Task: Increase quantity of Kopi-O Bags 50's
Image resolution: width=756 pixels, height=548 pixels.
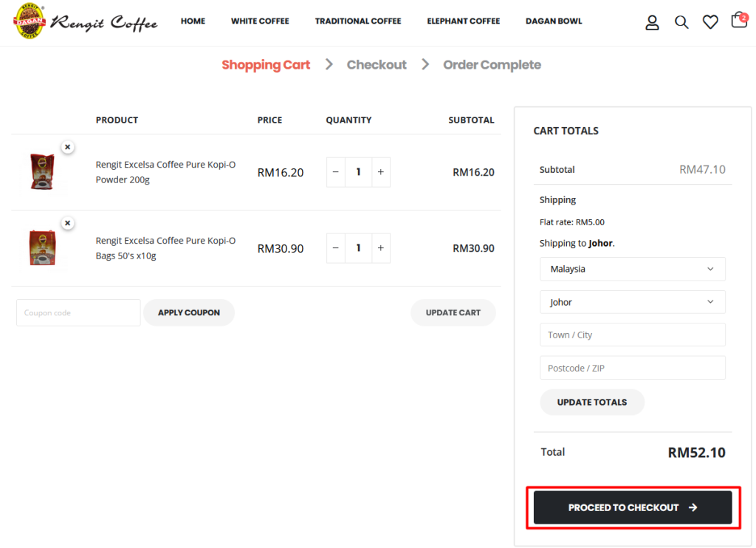Action: [380, 248]
